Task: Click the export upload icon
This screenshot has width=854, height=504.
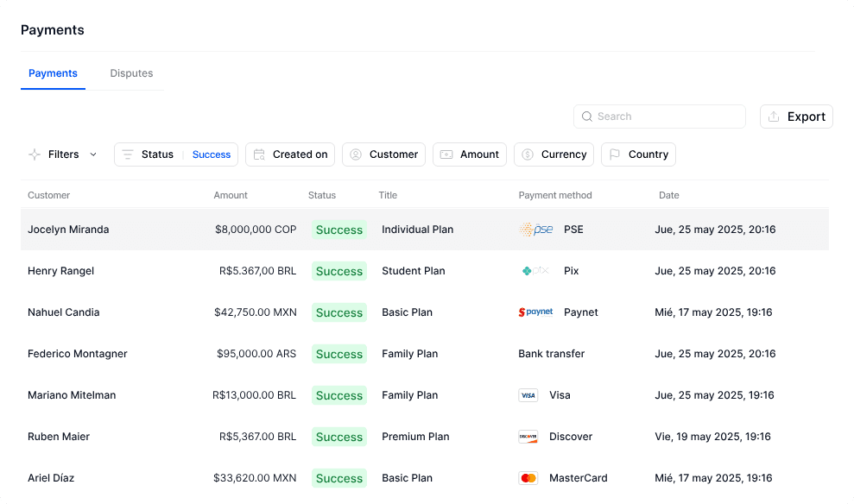Action: [x=774, y=117]
